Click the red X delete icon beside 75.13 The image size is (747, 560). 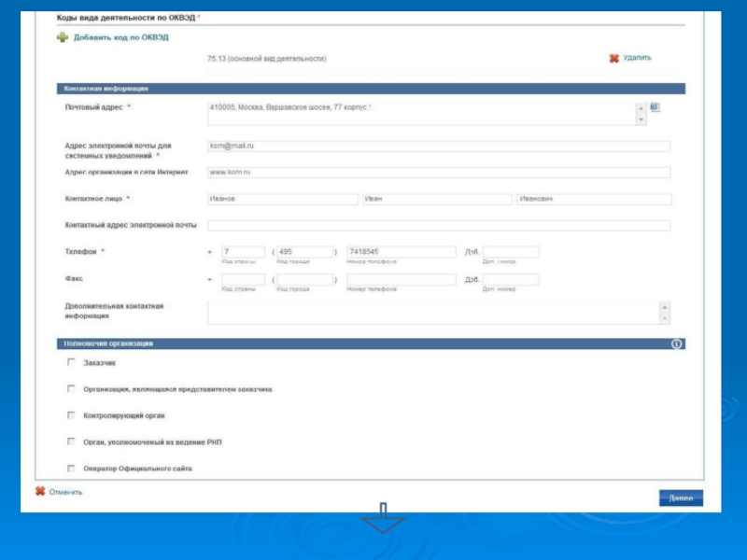point(613,58)
